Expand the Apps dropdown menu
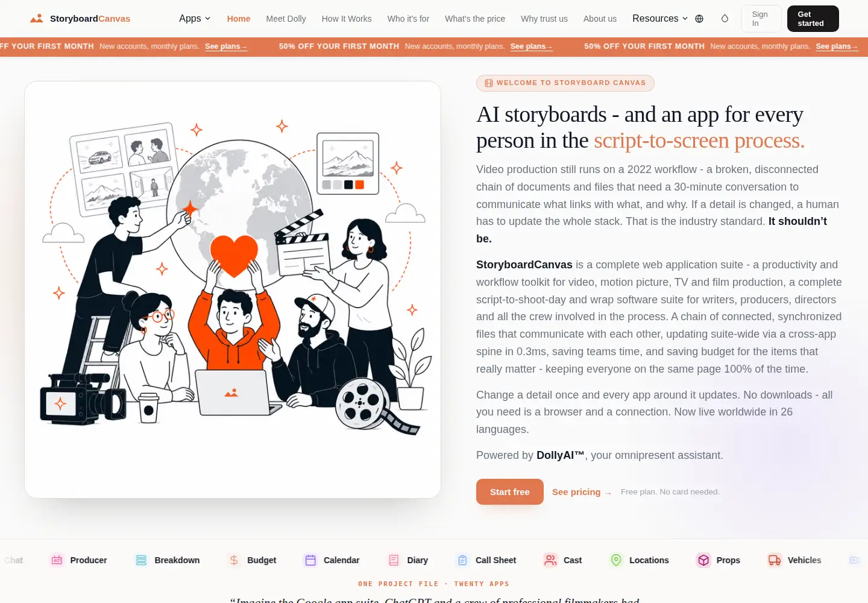This screenshot has height=603, width=868. pyautogui.click(x=195, y=19)
